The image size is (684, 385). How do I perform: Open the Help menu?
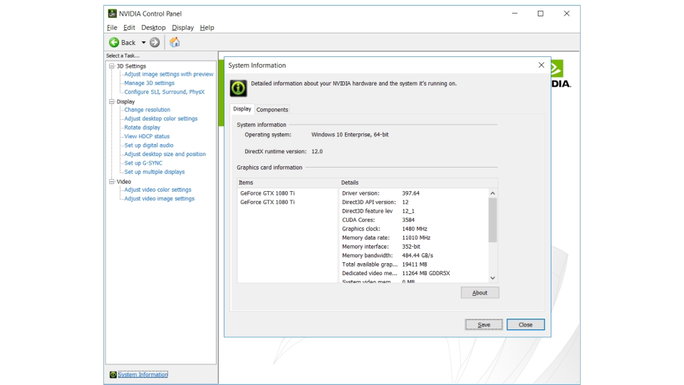coord(207,27)
